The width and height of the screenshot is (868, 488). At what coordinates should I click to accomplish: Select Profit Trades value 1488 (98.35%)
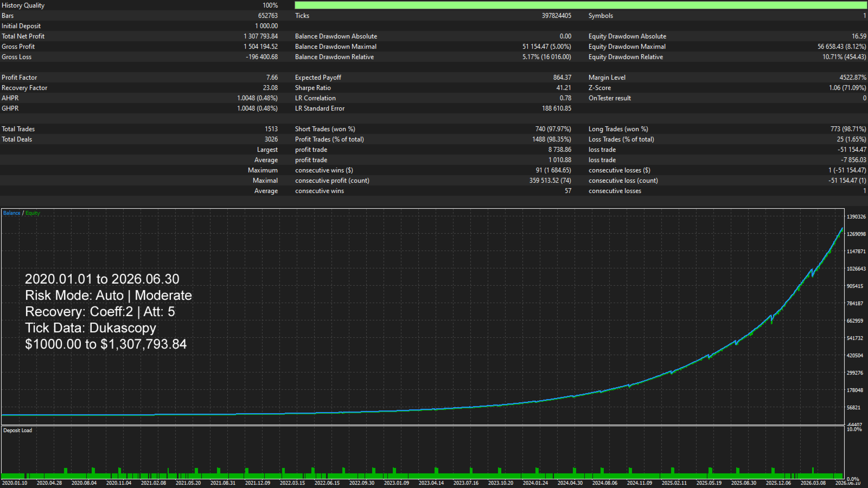tap(552, 139)
